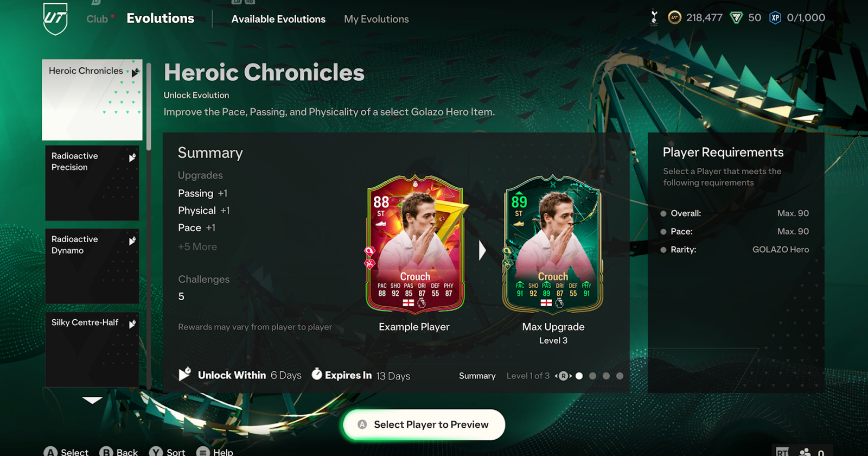Screen dimensions: 868x456
Task: Click the Expires In stopwatch icon
Action: click(x=317, y=374)
